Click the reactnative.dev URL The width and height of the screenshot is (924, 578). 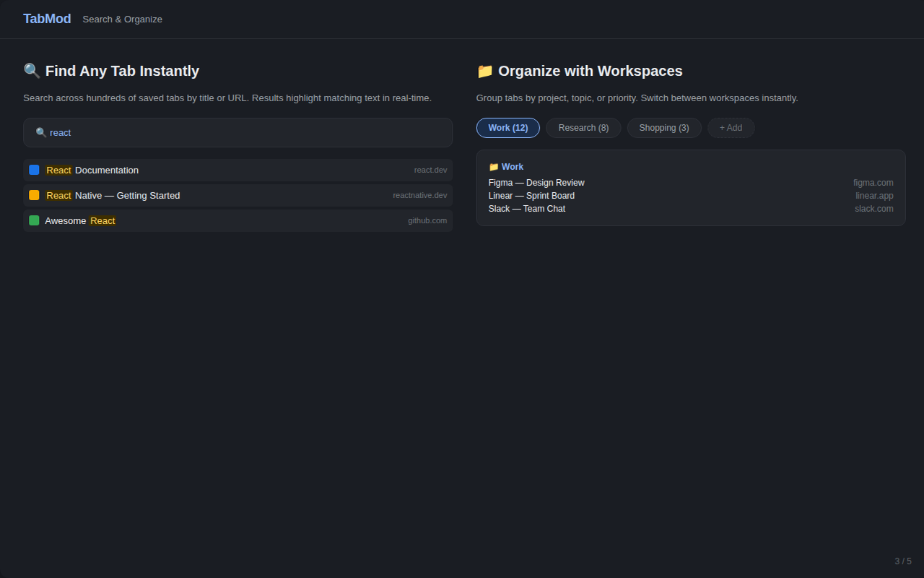[420, 195]
